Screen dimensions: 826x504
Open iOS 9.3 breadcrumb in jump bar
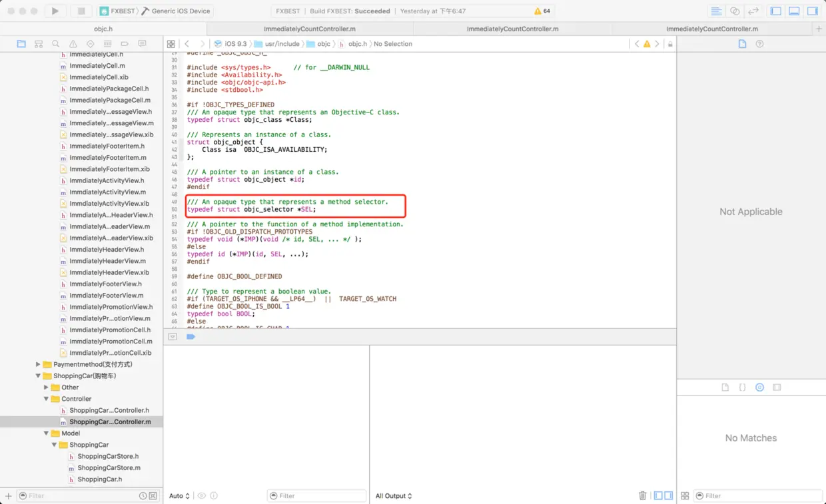[x=230, y=44]
